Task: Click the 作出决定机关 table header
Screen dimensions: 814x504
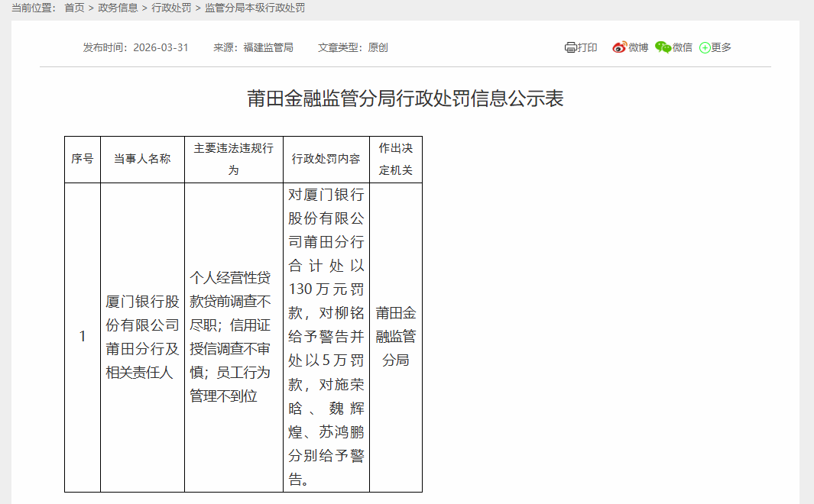Action: [396, 159]
